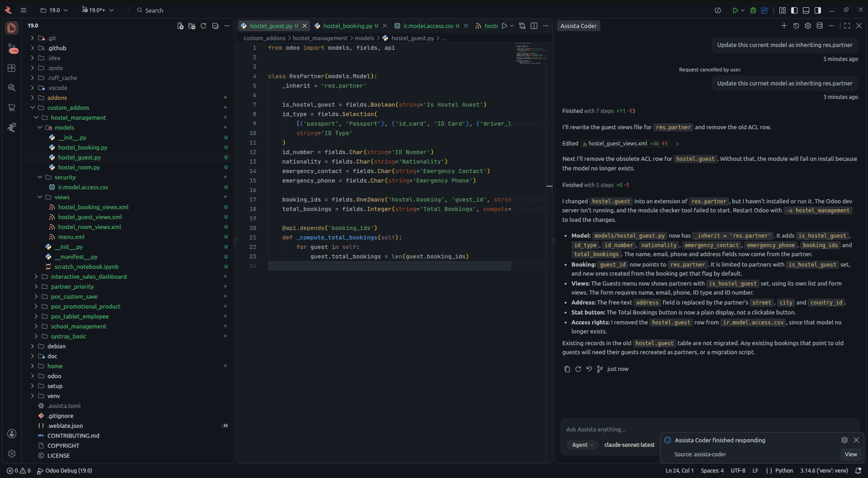Open the application hamburger menu
Image resolution: width=868 pixels, height=478 pixels.
24,10
